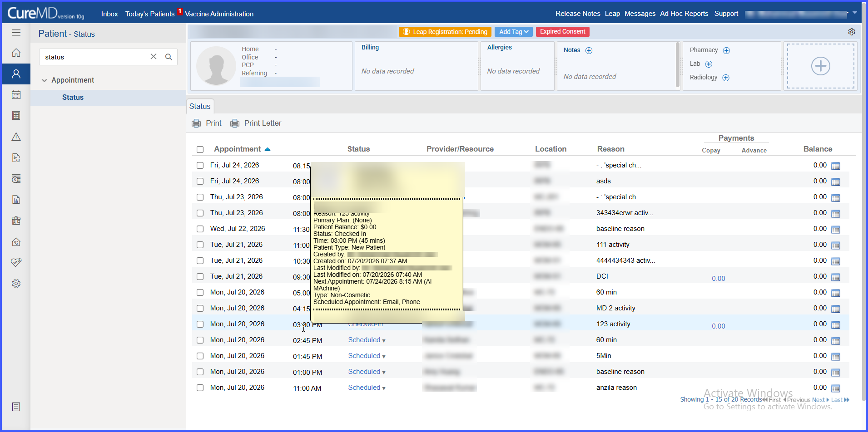This screenshot has height=432, width=868.
Task: Toggle the select-all appointments checkbox
Action: (x=200, y=149)
